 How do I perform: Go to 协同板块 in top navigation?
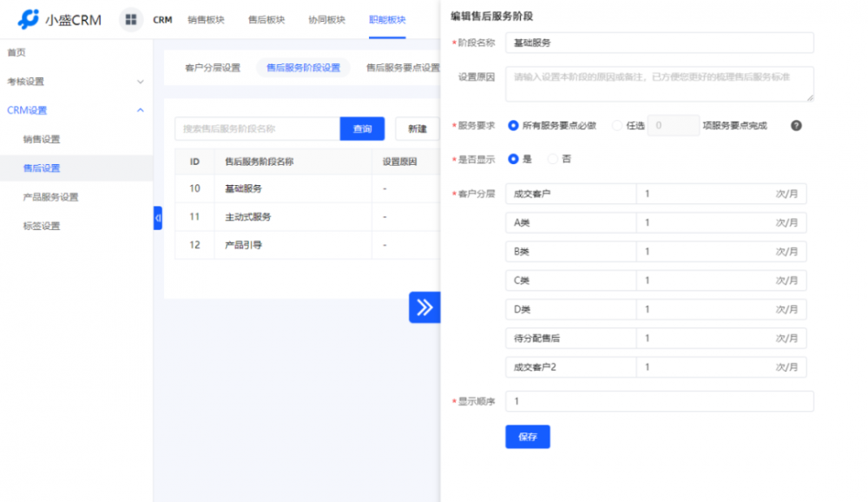tap(326, 20)
